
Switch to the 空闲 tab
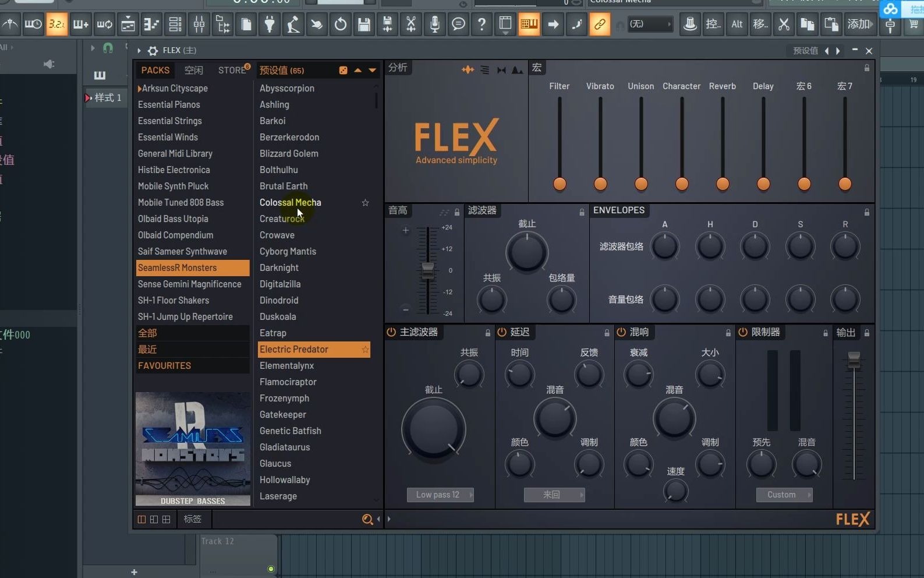(194, 71)
